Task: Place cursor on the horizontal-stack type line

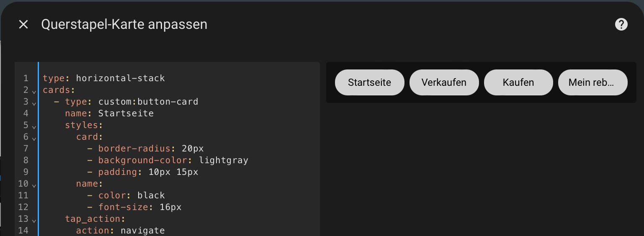Action: coord(104,78)
